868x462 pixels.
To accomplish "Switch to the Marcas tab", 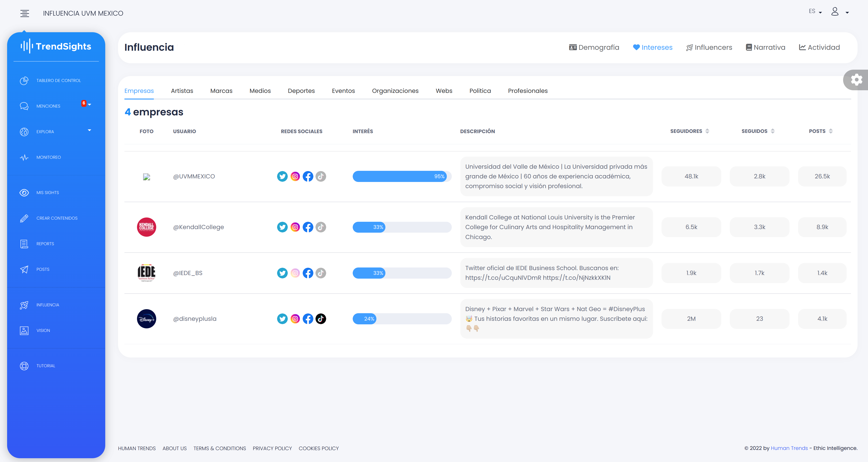I will point(221,91).
